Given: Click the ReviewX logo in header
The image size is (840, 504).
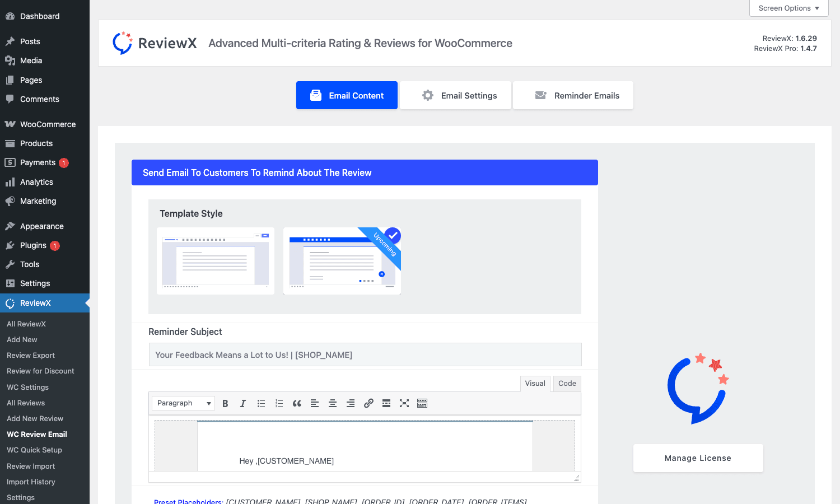Looking at the screenshot, I should [x=155, y=43].
